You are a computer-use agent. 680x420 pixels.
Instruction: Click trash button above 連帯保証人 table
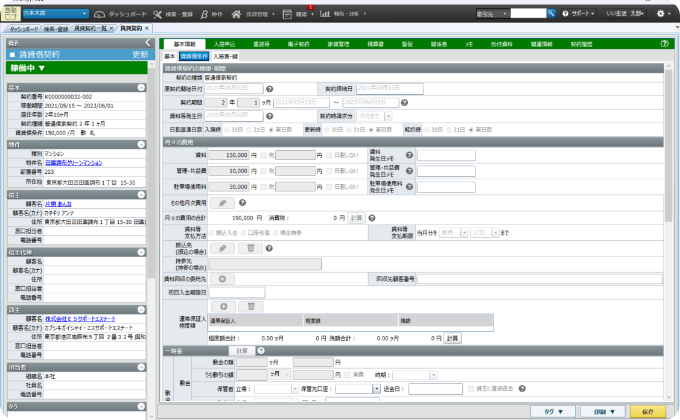click(x=251, y=307)
